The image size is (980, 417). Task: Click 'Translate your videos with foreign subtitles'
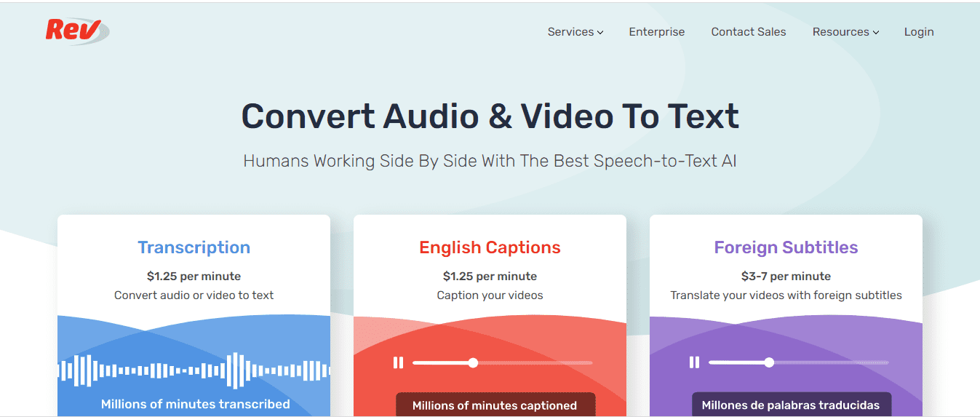pos(786,295)
